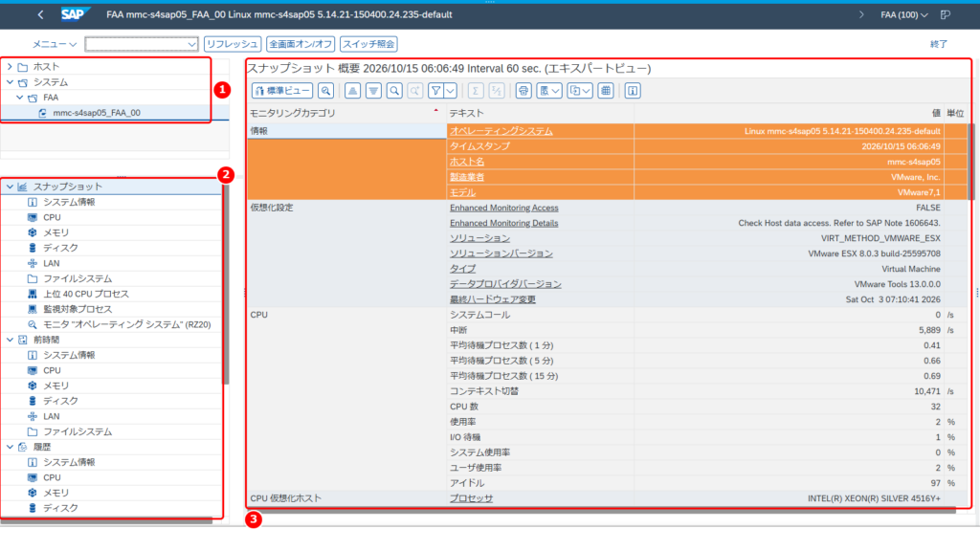980x551 pixels.
Task: Expand the ホスト tree node
Action: point(10,66)
